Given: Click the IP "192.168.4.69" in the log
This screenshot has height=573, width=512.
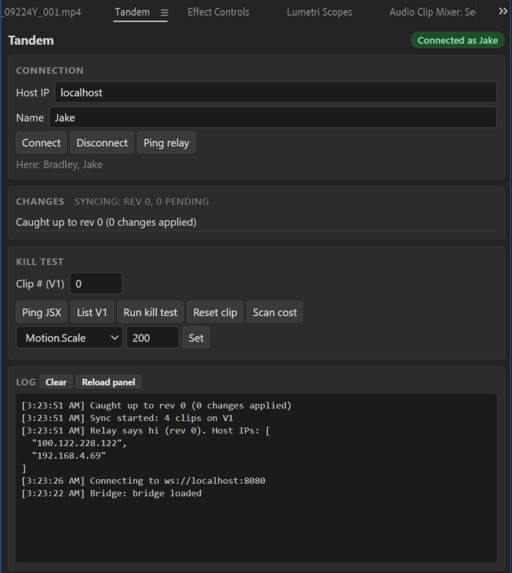Looking at the screenshot, I should click(69, 455).
